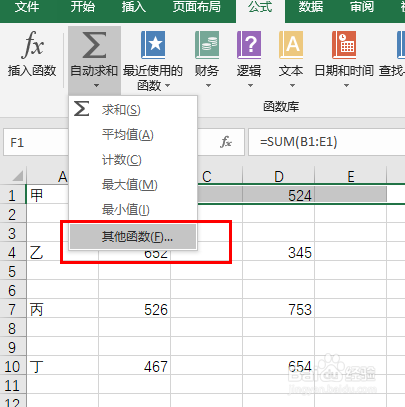The image size is (405, 407).
Task: Click the cell containing 乙
Action: pyautogui.click(x=48, y=252)
